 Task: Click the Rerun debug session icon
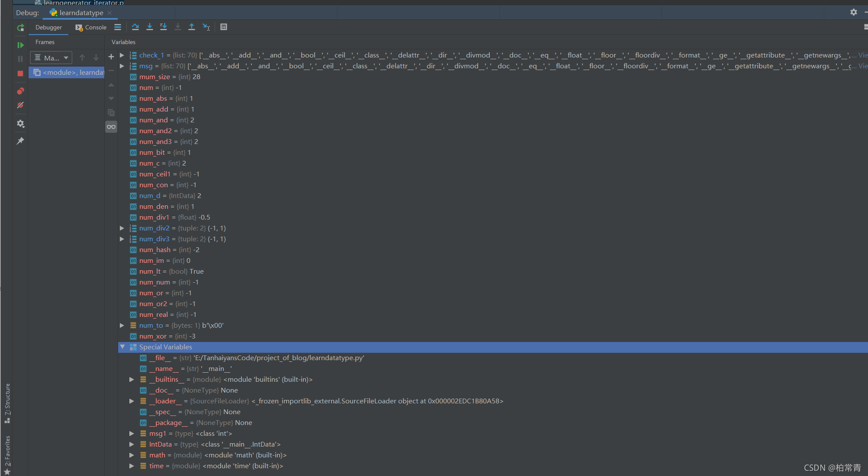20,28
